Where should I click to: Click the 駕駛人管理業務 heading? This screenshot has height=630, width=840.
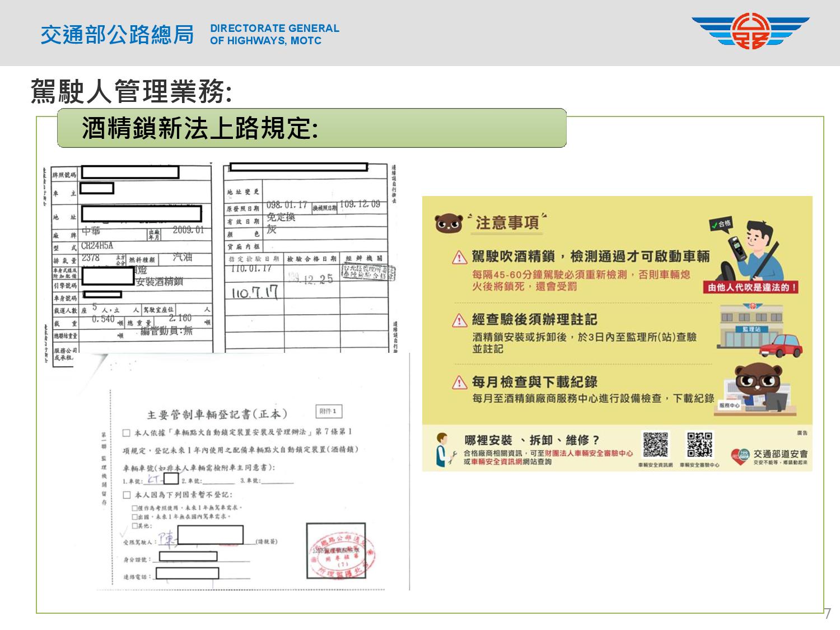coord(130,91)
